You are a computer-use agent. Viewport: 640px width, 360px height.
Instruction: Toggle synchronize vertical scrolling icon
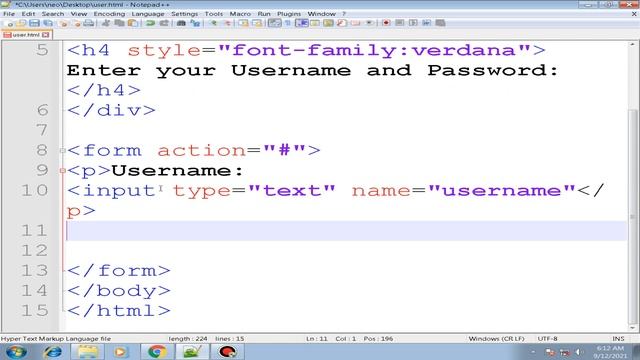[x=243, y=23]
